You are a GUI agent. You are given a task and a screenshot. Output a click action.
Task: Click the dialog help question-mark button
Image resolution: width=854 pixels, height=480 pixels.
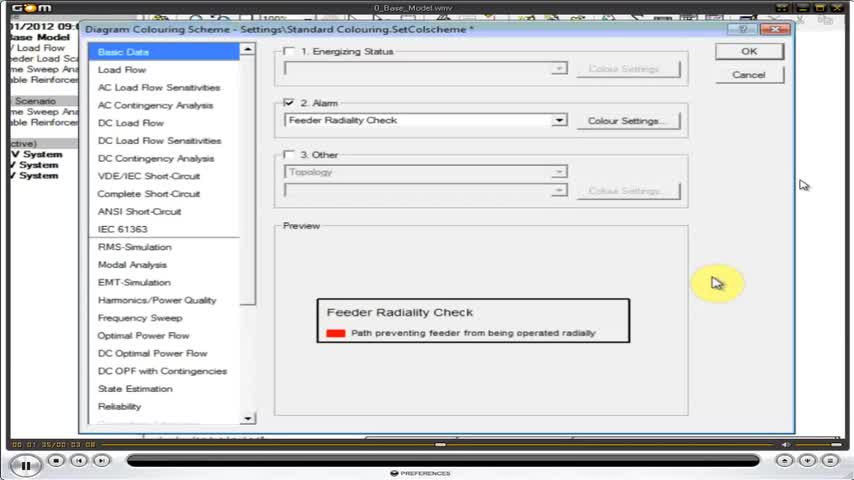point(743,29)
